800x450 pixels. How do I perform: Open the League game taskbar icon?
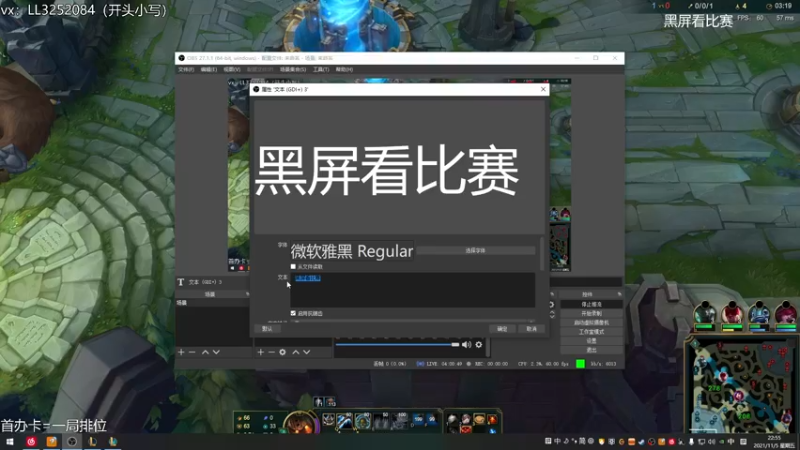(113, 442)
